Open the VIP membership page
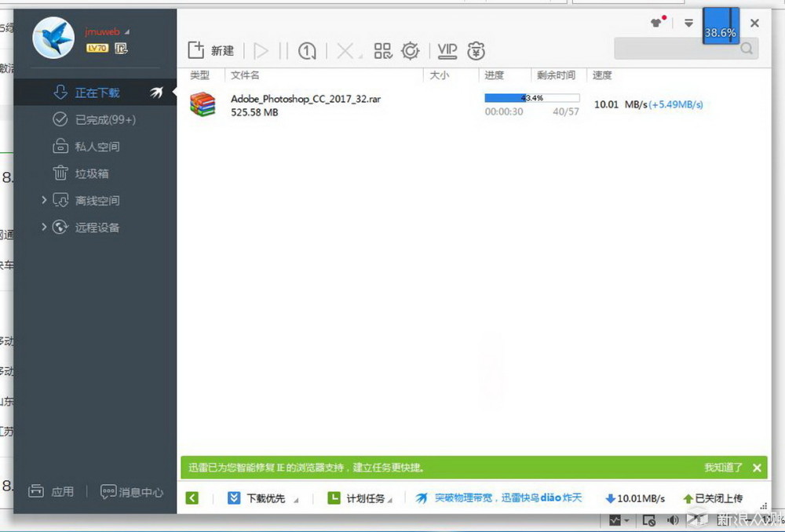The image size is (785, 532). point(447,49)
